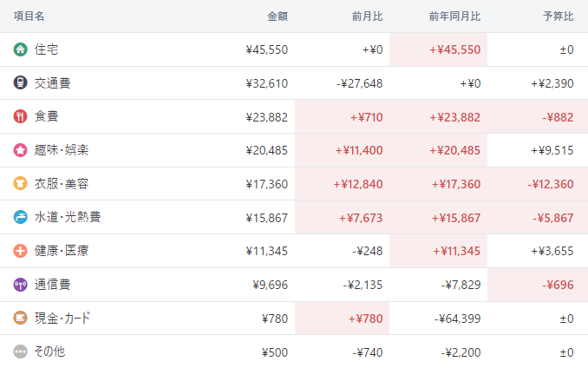
Task: Click the orange plus icon for 健康･医療
Action: click(x=20, y=251)
